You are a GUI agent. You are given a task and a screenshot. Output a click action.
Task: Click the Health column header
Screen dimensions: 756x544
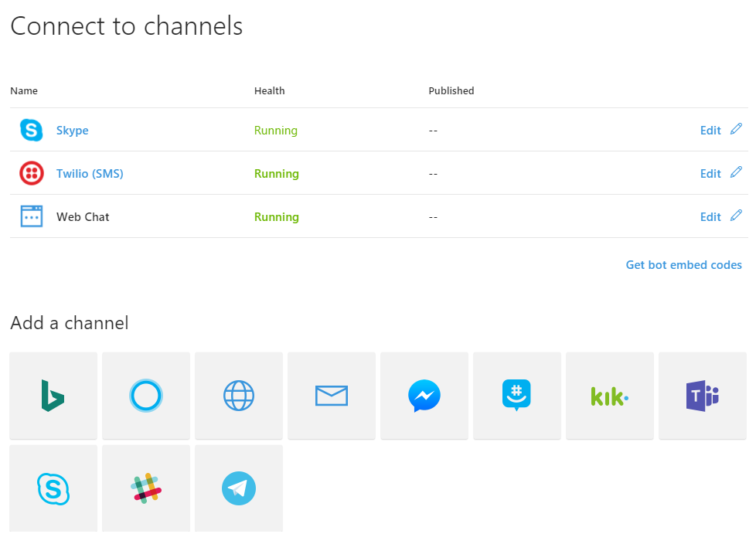click(270, 90)
